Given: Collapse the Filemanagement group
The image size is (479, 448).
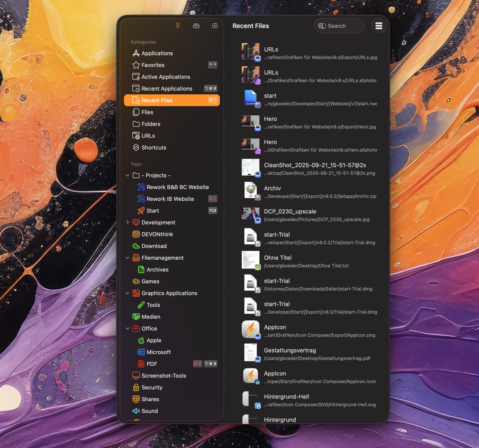Looking at the screenshot, I should coord(128,258).
